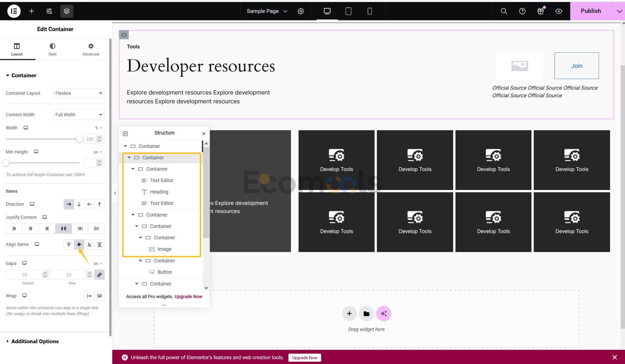Click the round plus add container button
The height and width of the screenshot is (364, 625).
click(x=349, y=314)
